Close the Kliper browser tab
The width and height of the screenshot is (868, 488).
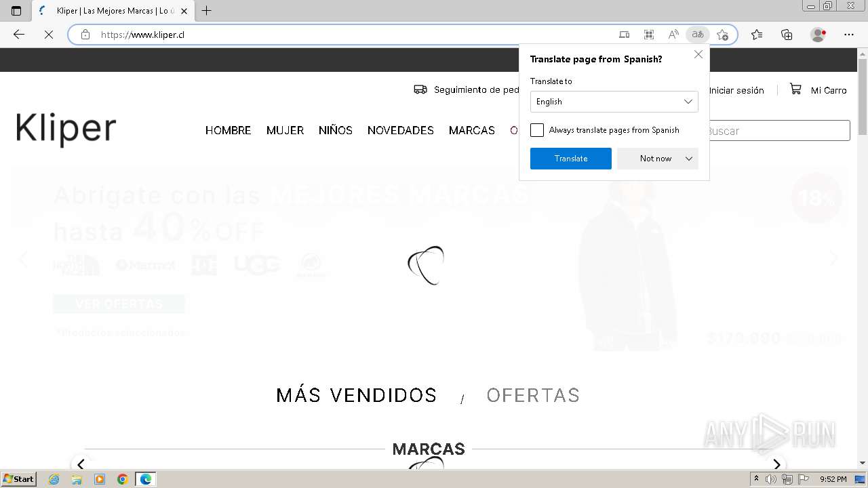click(184, 11)
